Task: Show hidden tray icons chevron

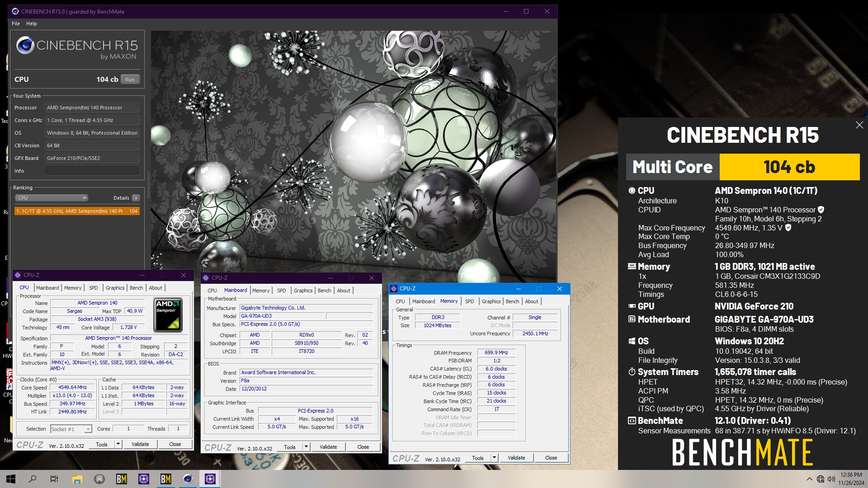Action: click(x=809, y=479)
